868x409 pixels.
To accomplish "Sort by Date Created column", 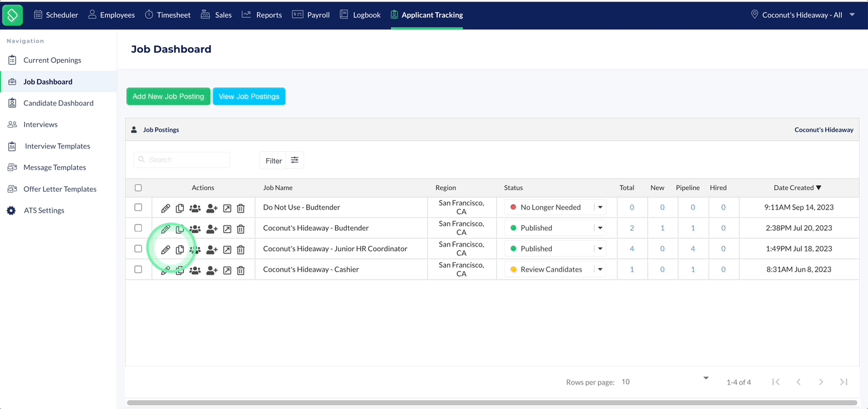I will coord(797,188).
